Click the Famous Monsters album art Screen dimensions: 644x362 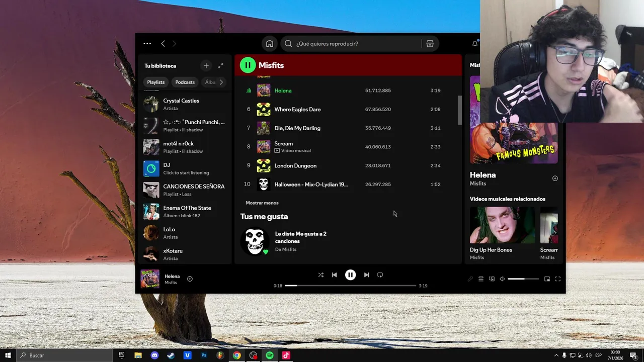click(x=514, y=144)
